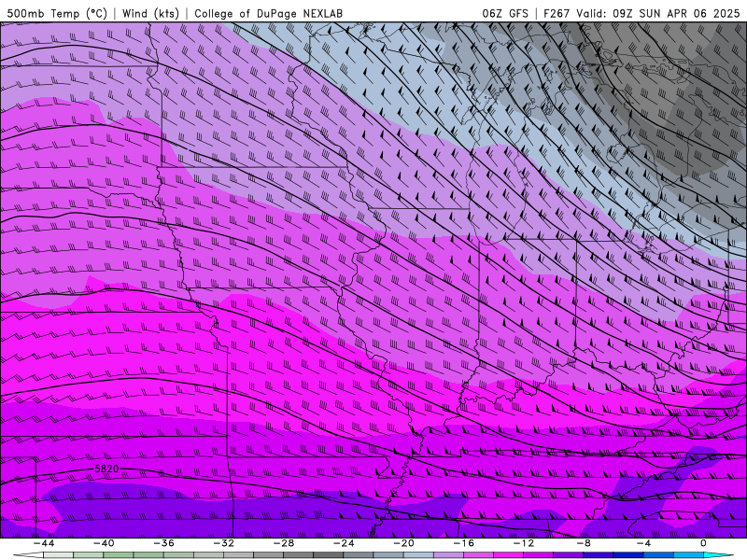Click the '-20' colorbar label
Viewport: 747px width, 560px height.
tap(403, 543)
